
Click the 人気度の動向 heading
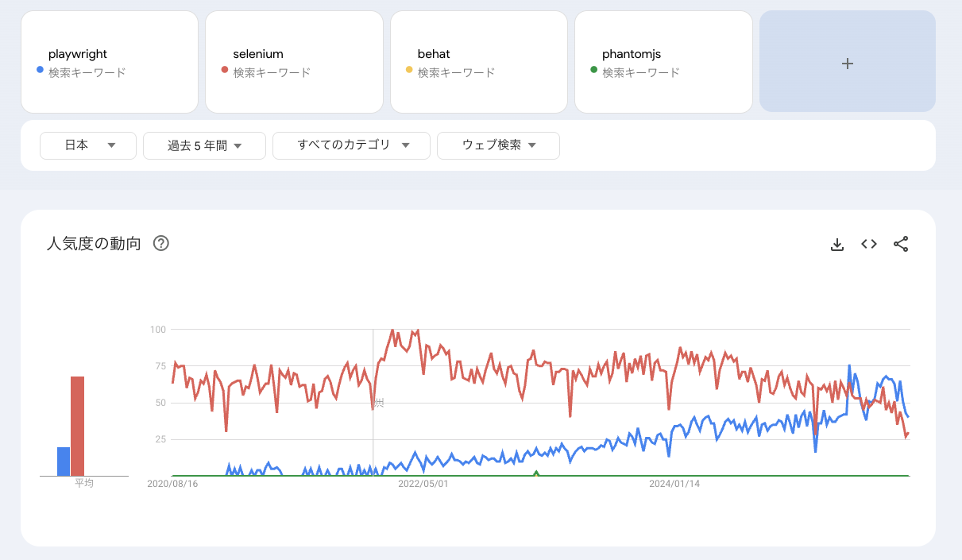[x=94, y=244]
